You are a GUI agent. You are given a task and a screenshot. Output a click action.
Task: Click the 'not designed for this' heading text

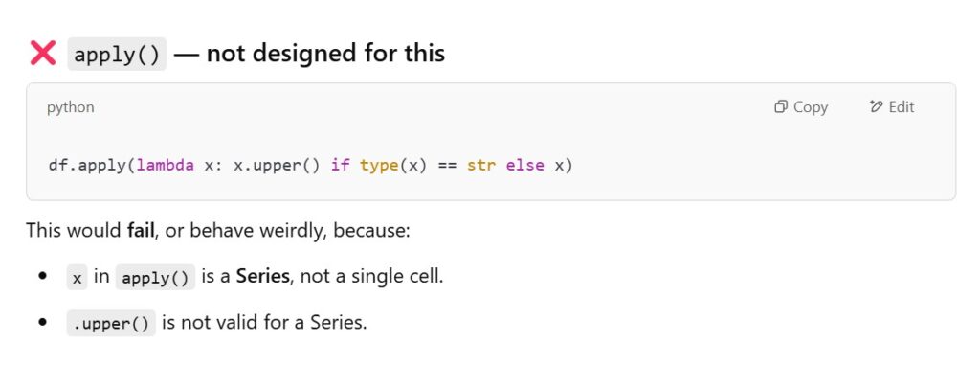coord(325,54)
